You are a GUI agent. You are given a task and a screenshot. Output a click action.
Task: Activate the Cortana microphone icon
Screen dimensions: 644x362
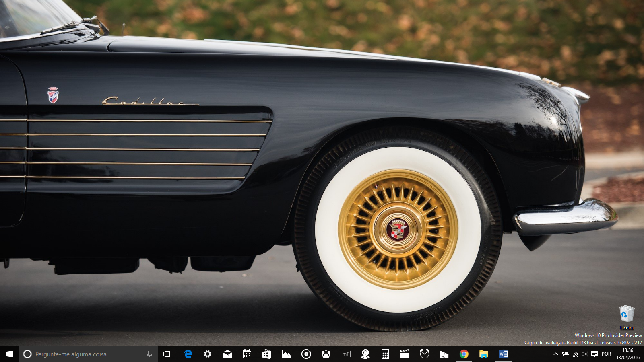tap(149, 354)
